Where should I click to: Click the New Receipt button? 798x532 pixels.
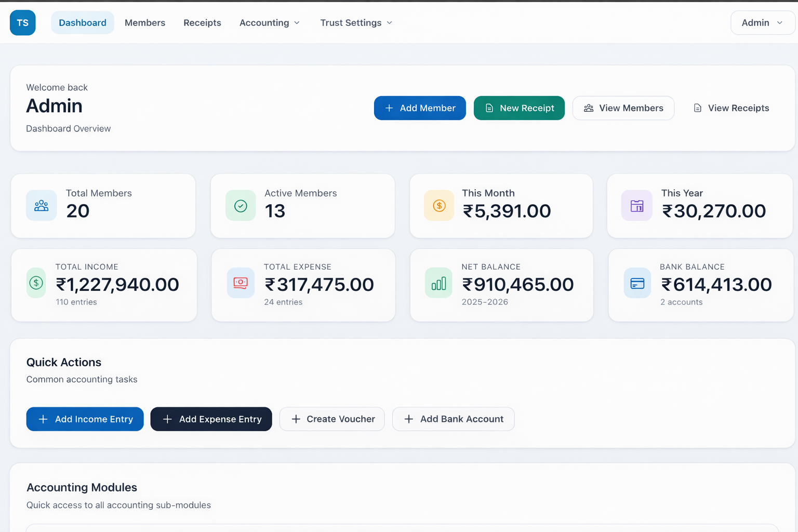pyautogui.click(x=519, y=108)
